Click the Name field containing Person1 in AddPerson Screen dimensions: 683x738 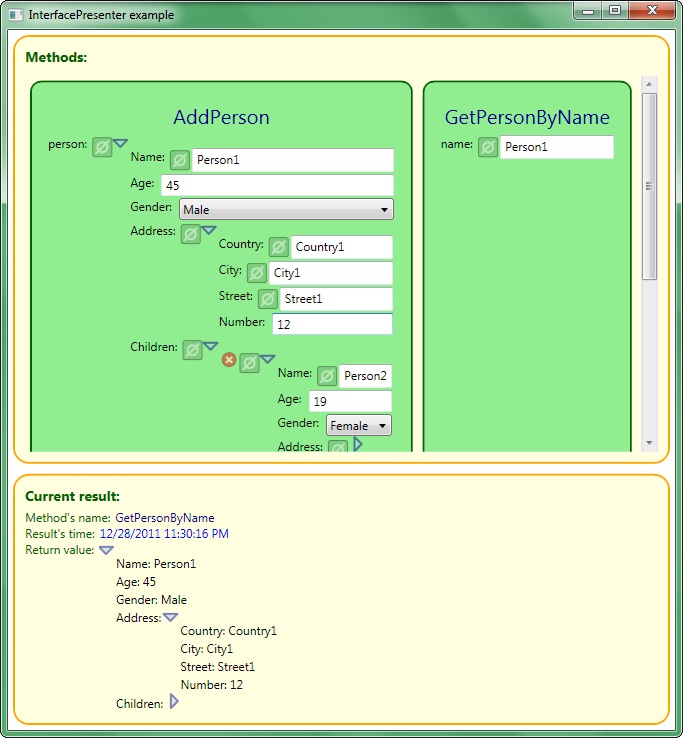coord(293,160)
